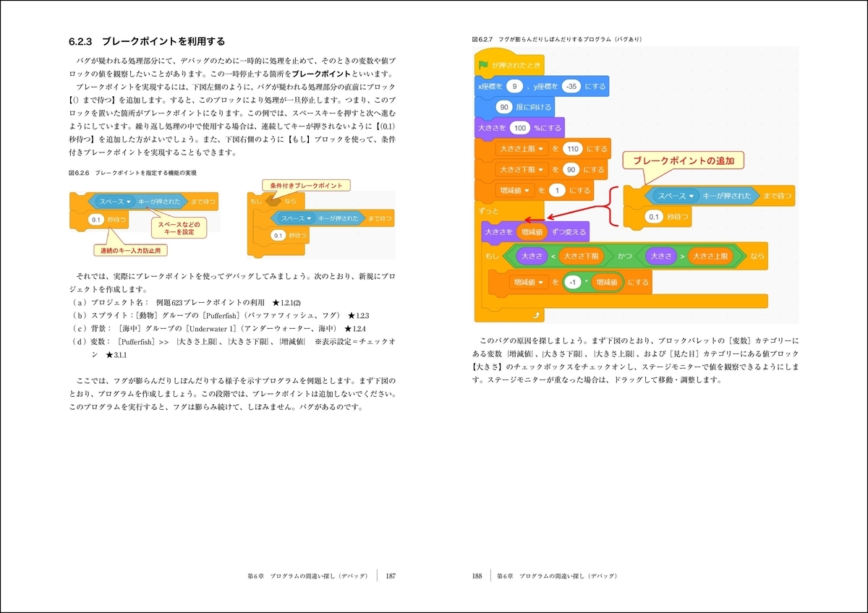The image size is (868, 613).
Task: Click the ずっと forever block label
Action: coord(489,211)
